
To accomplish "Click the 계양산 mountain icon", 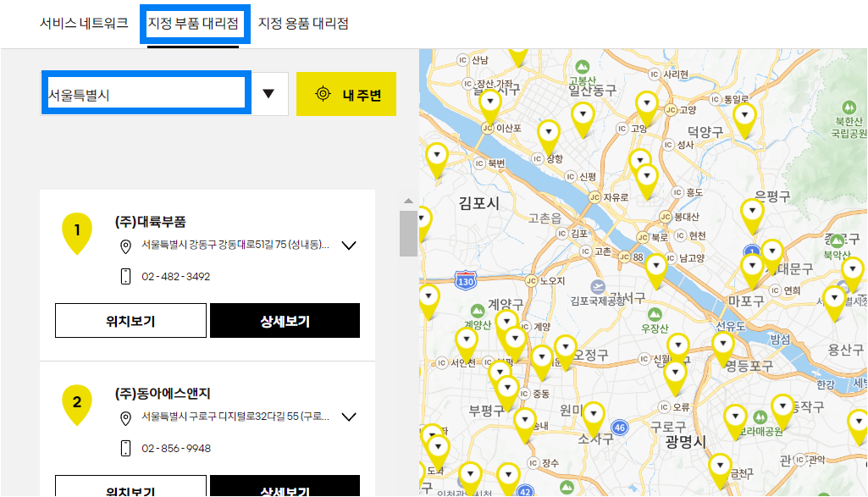I will (478, 311).
